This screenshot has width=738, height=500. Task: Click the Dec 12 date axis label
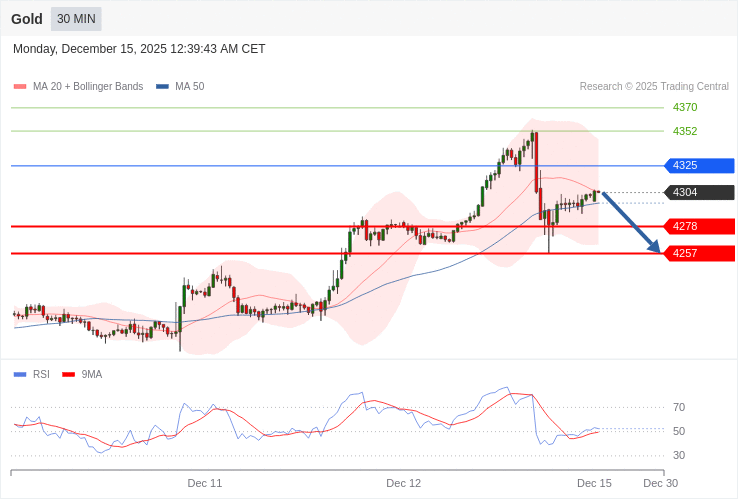(404, 483)
